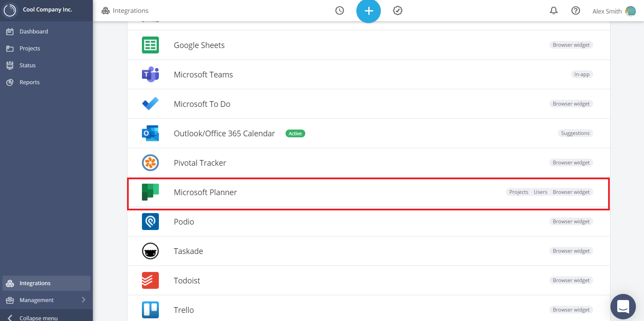Click the checkmark badge icon in header

398,11
